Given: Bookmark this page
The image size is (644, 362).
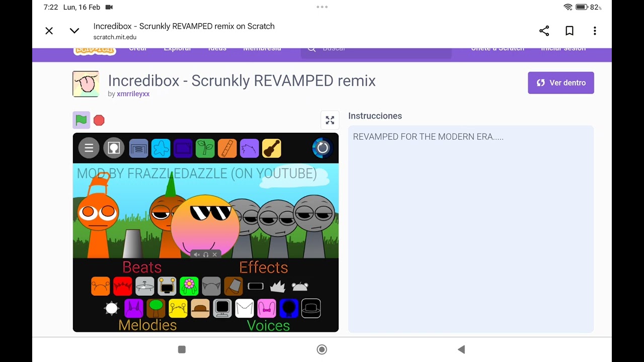Looking at the screenshot, I should (570, 31).
